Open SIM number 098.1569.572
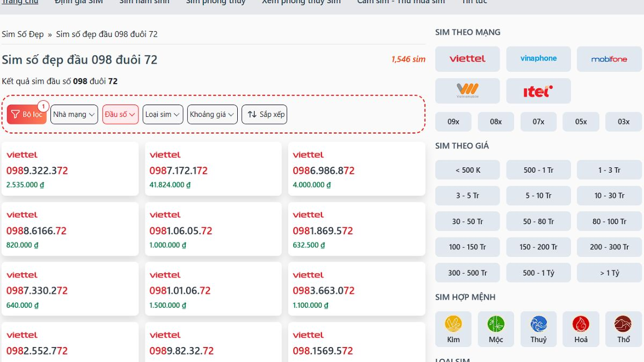Screen dimensions: 644x362 (356, 342)
